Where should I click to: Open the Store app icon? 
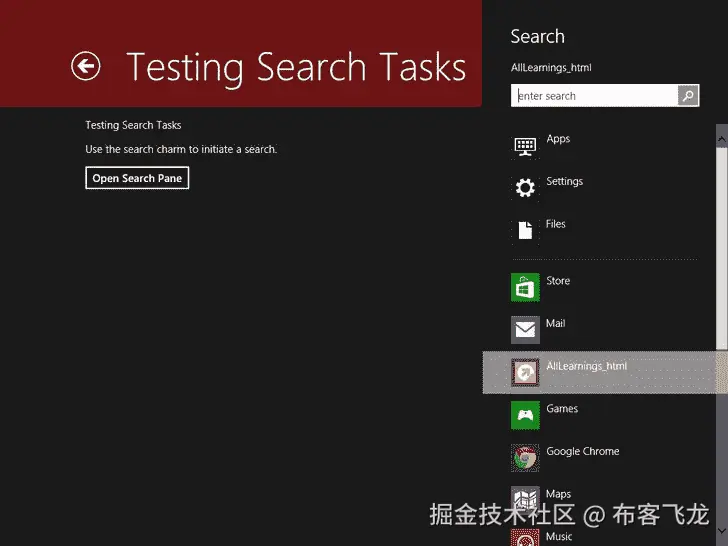(525, 287)
